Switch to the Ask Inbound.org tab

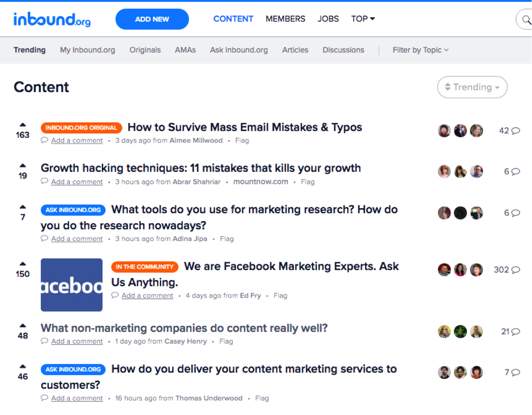pyautogui.click(x=239, y=50)
